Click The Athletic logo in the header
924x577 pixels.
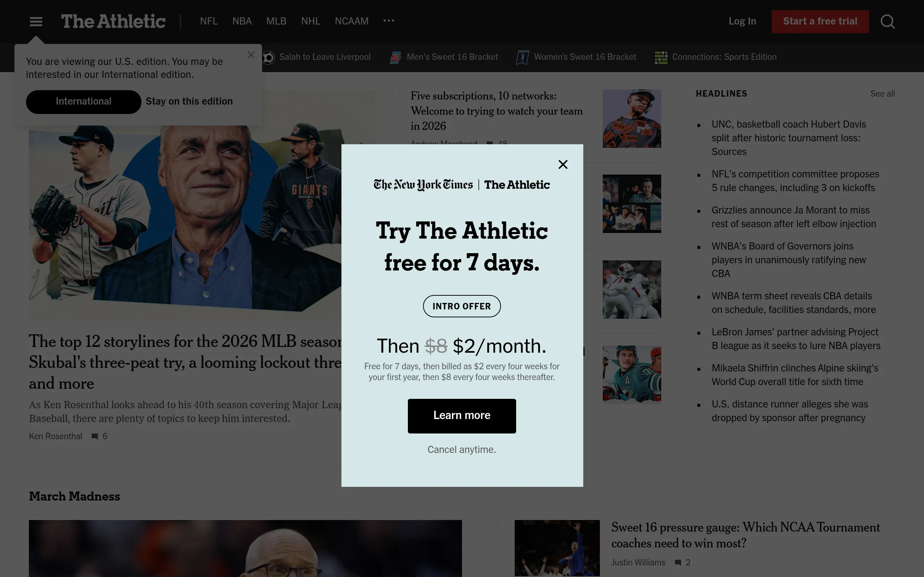pos(113,21)
